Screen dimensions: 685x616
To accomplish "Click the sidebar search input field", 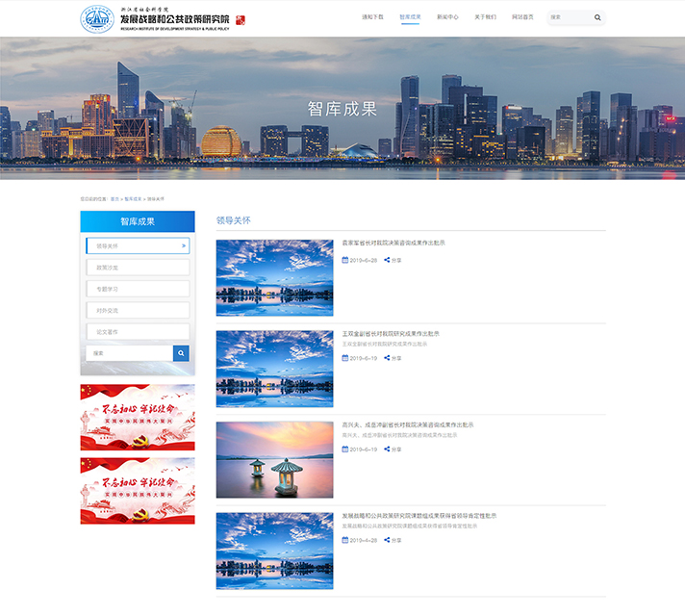I will pyautogui.click(x=129, y=353).
